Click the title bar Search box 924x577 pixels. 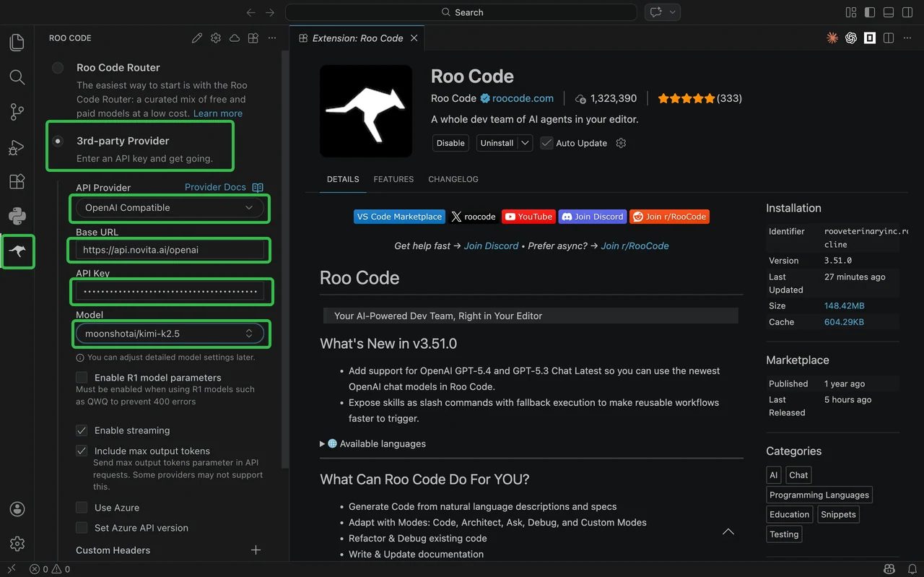(x=461, y=12)
